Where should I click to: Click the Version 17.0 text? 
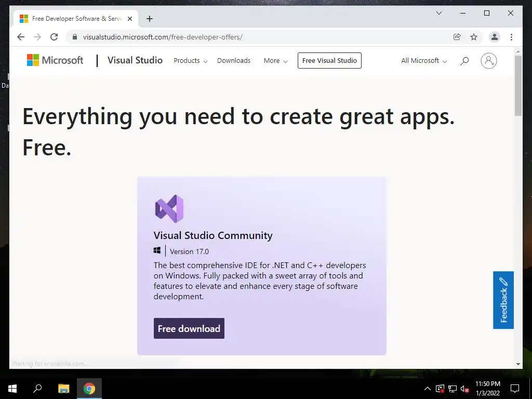(x=189, y=251)
